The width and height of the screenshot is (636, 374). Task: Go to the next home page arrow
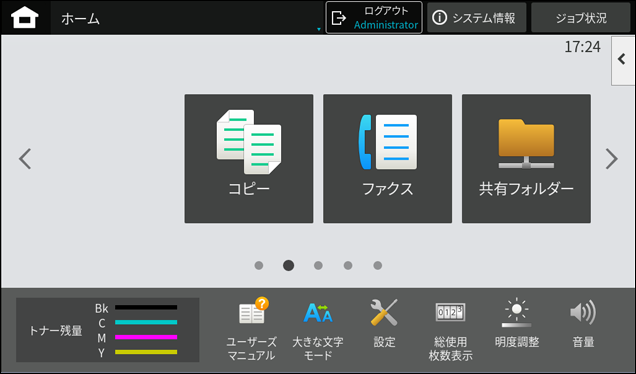(x=612, y=159)
